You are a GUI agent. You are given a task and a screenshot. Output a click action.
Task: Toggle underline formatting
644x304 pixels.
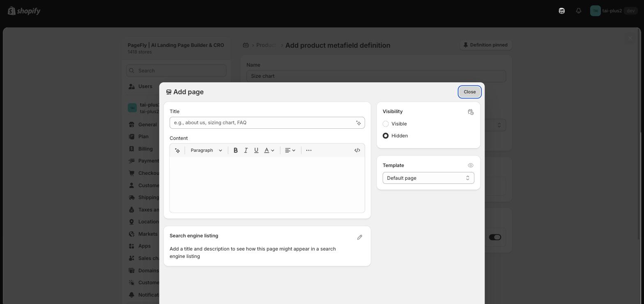pyautogui.click(x=256, y=151)
